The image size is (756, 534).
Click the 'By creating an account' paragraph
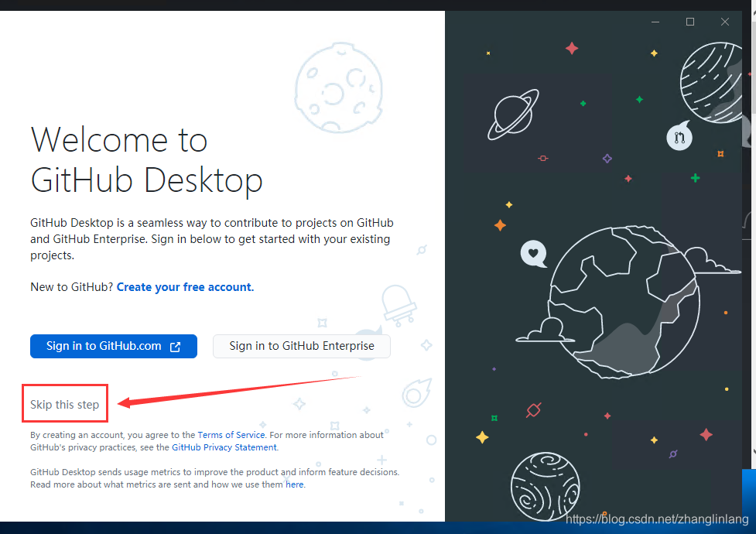207,441
